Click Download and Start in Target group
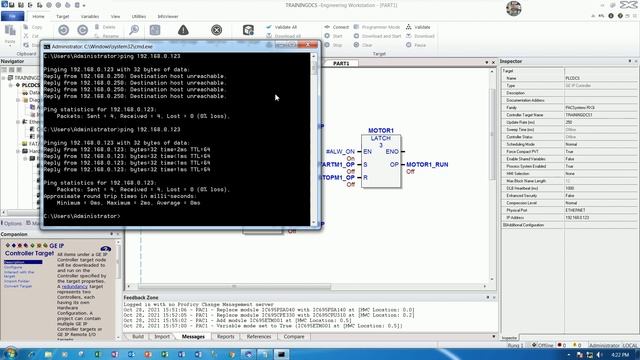This screenshot has width=640, height=360. tap(378, 36)
